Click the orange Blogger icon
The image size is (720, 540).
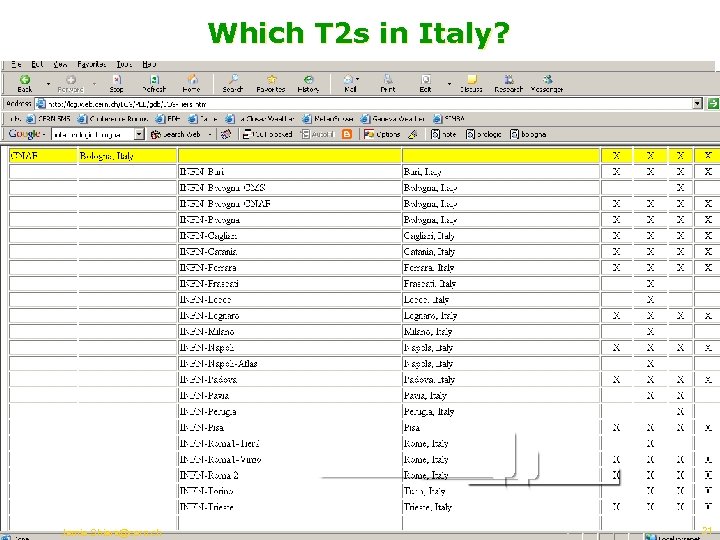pos(347,134)
